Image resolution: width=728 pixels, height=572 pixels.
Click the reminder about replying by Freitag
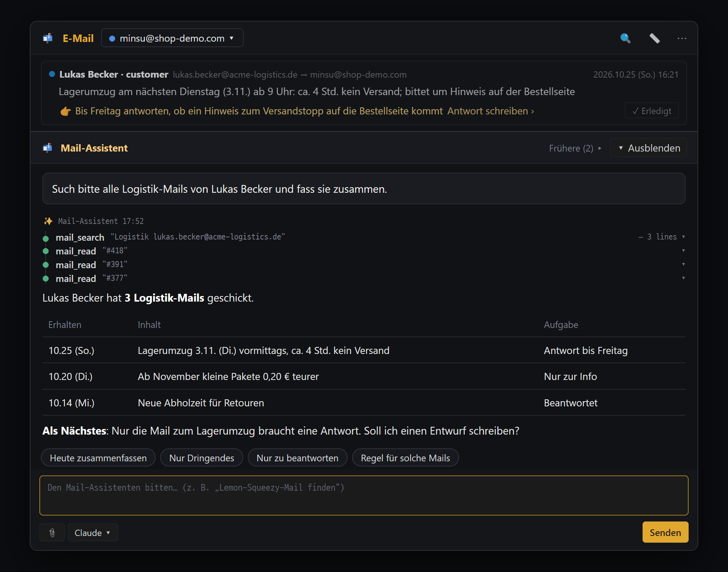(x=259, y=111)
